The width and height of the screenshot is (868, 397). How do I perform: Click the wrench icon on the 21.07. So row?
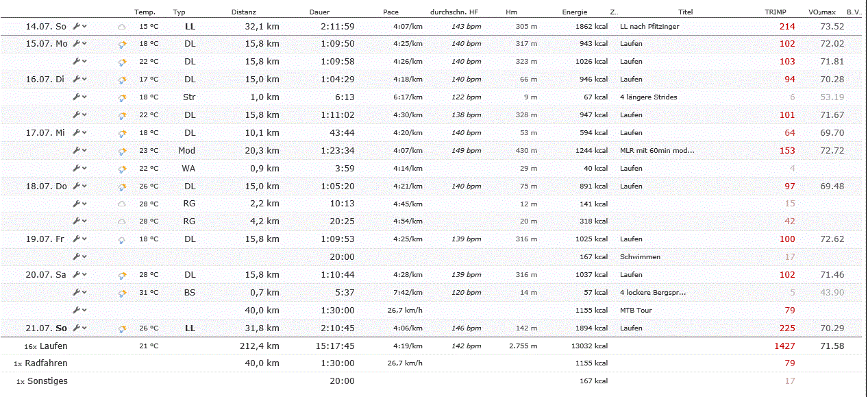coord(77,328)
